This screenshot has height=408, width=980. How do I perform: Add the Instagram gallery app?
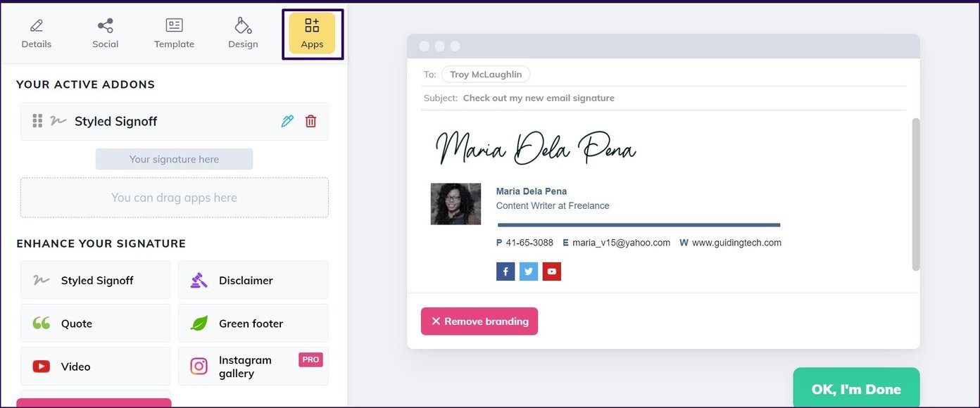(253, 366)
